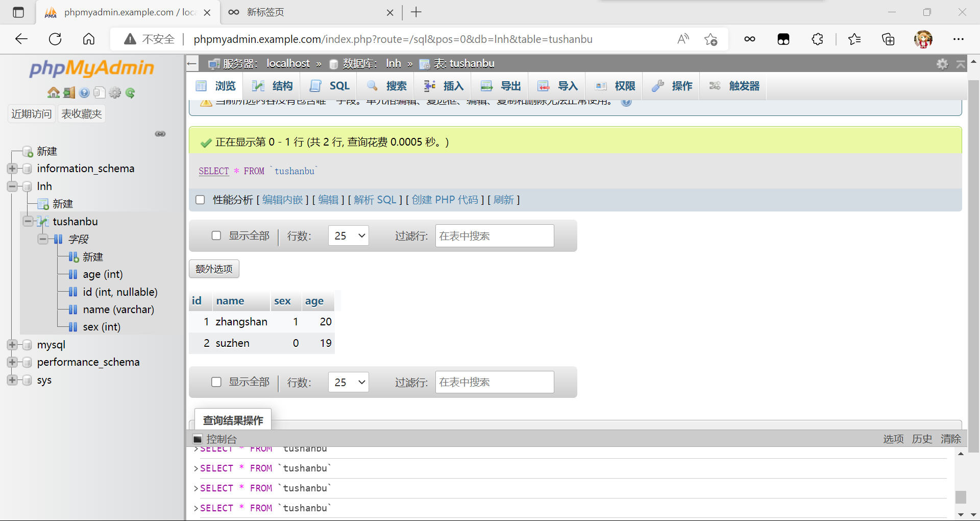Click the log out door icon
This screenshot has width=980, height=521.
(x=69, y=92)
